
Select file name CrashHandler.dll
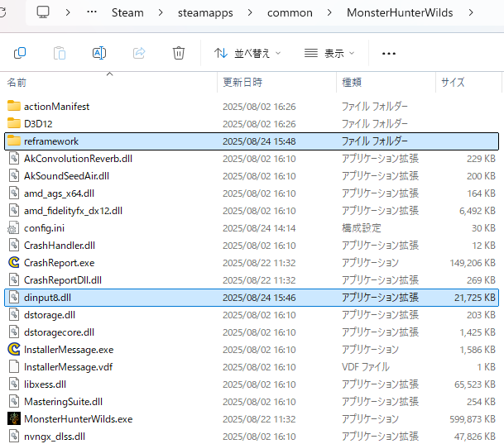(60, 246)
